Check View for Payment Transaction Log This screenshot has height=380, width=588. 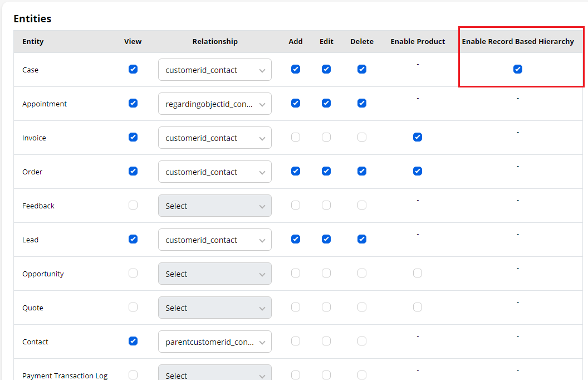tap(133, 375)
